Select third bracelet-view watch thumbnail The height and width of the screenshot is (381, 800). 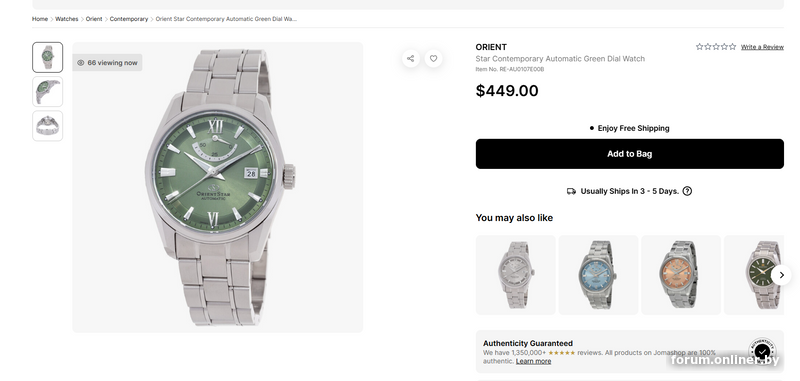[47, 126]
